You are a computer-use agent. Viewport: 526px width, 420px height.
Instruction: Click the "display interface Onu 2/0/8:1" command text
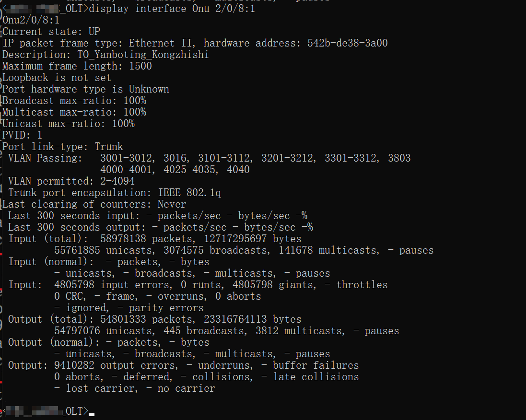click(x=172, y=9)
